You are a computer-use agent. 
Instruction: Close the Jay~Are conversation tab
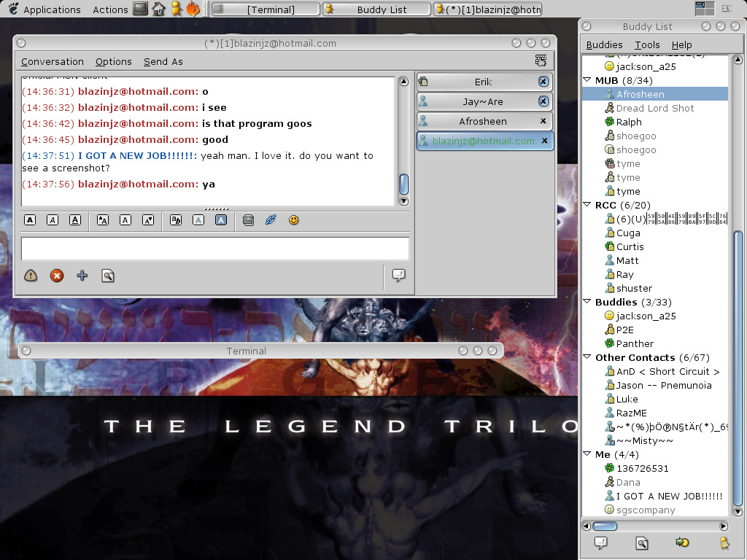pos(543,101)
